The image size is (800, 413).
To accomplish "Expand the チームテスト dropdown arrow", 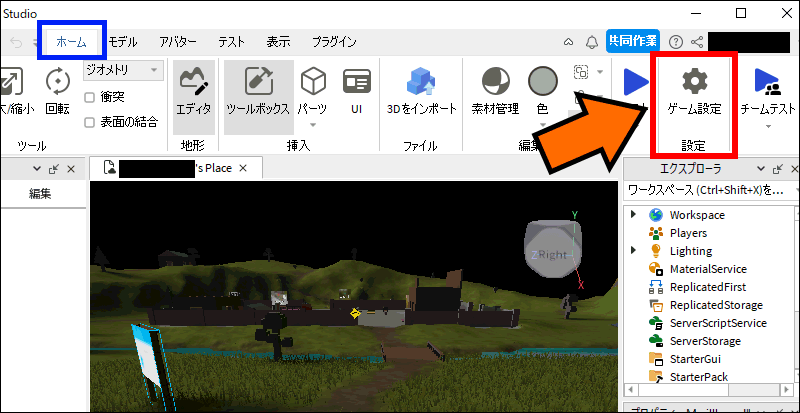I will coord(768,126).
